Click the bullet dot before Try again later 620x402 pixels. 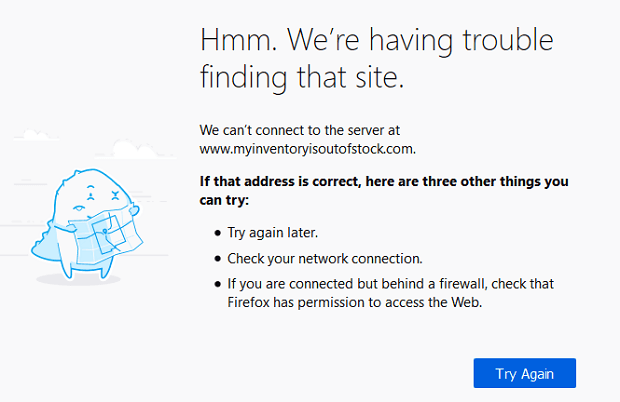click(x=217, y=233)
